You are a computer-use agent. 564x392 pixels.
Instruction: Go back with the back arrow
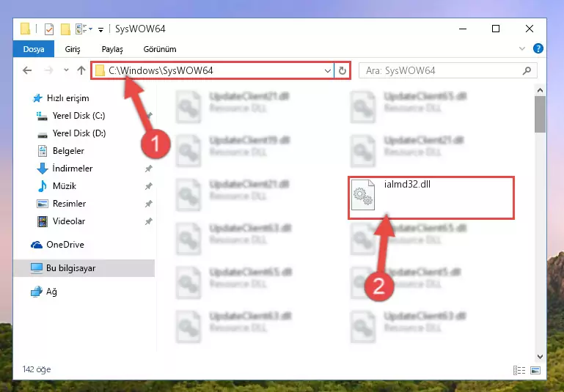[27, 70]
